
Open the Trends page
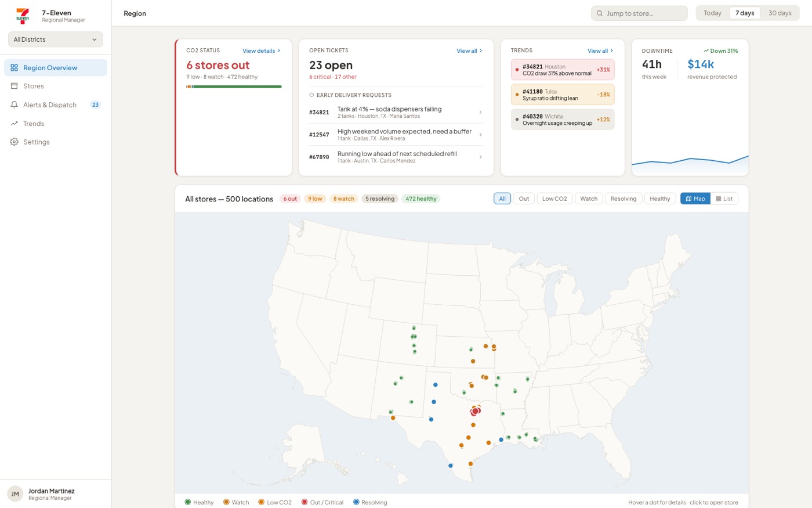(56, 124)
